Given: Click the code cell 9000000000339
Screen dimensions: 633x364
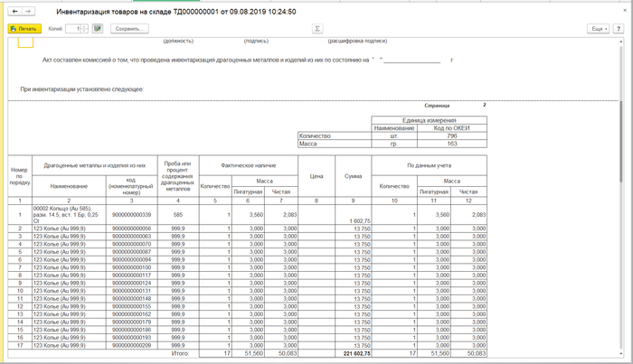Looking at the screenshot, I should (x=131, y=214).
